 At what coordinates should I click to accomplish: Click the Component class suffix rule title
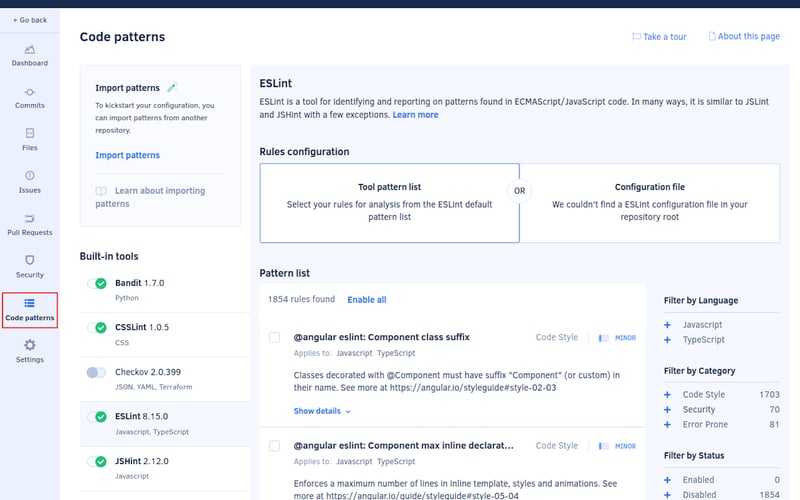click(381, 337)
